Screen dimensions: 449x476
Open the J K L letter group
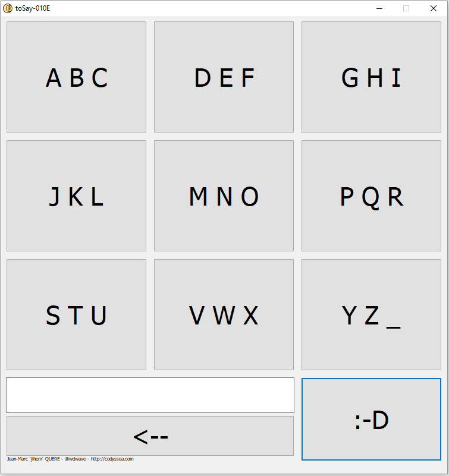coord(76,196)
